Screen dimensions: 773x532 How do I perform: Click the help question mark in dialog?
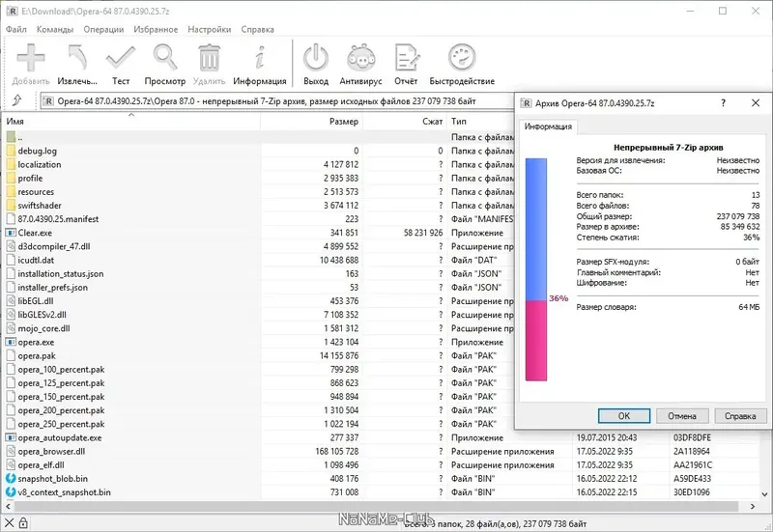pyautogui.click(x=723, y=103)
